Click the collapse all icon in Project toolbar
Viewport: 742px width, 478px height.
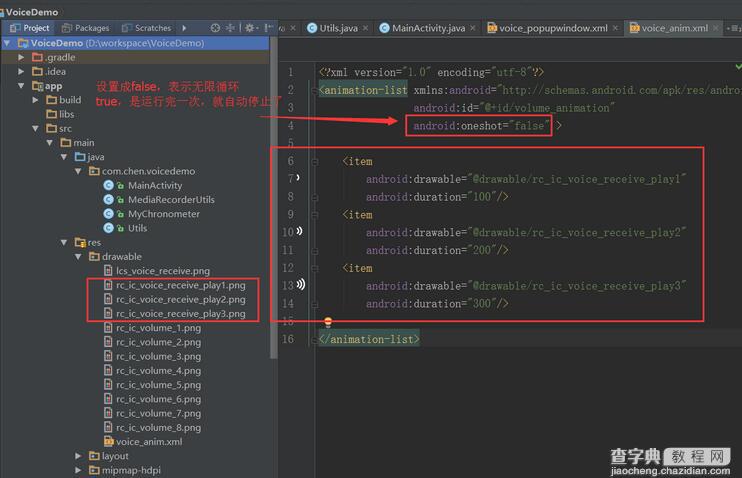(230, 28)
